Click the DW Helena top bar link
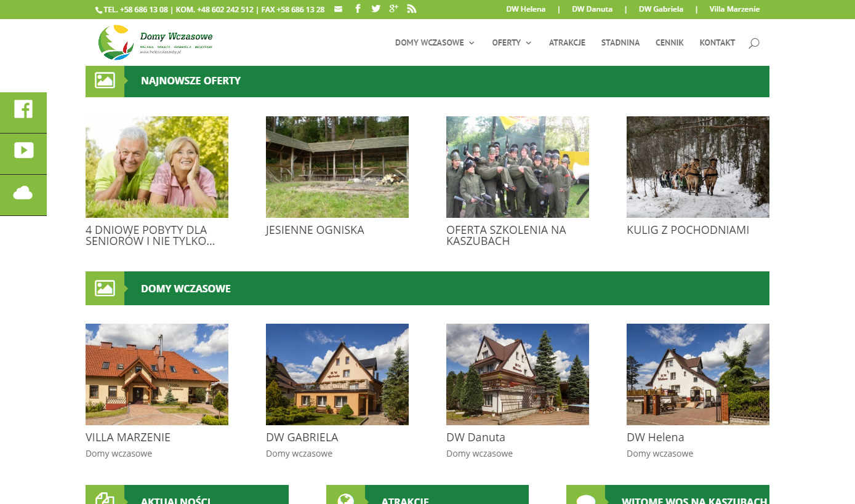 click(526, 9)
